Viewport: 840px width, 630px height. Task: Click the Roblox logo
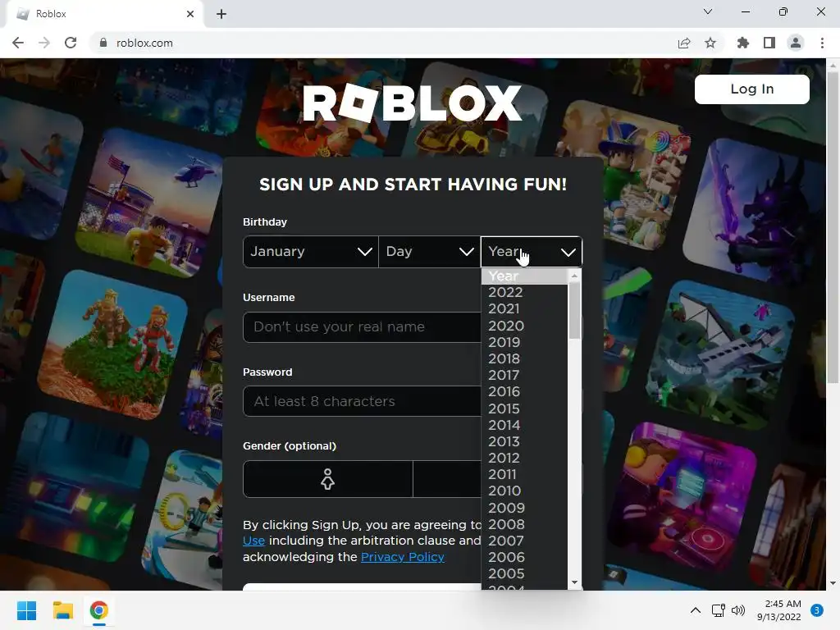click(412, 103)
